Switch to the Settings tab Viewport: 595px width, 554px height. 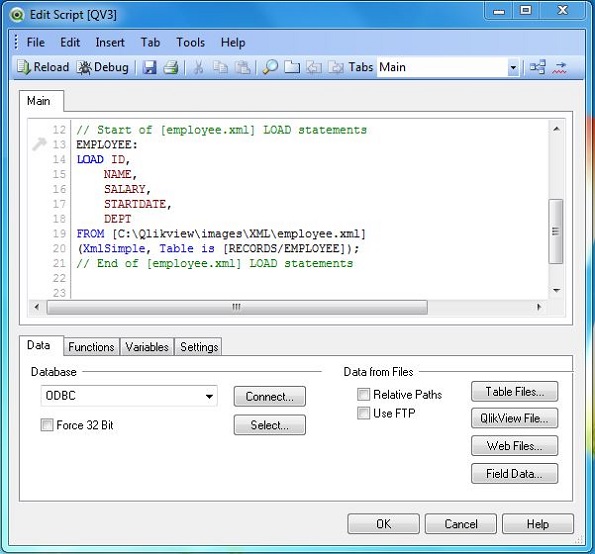coord(199,347)
